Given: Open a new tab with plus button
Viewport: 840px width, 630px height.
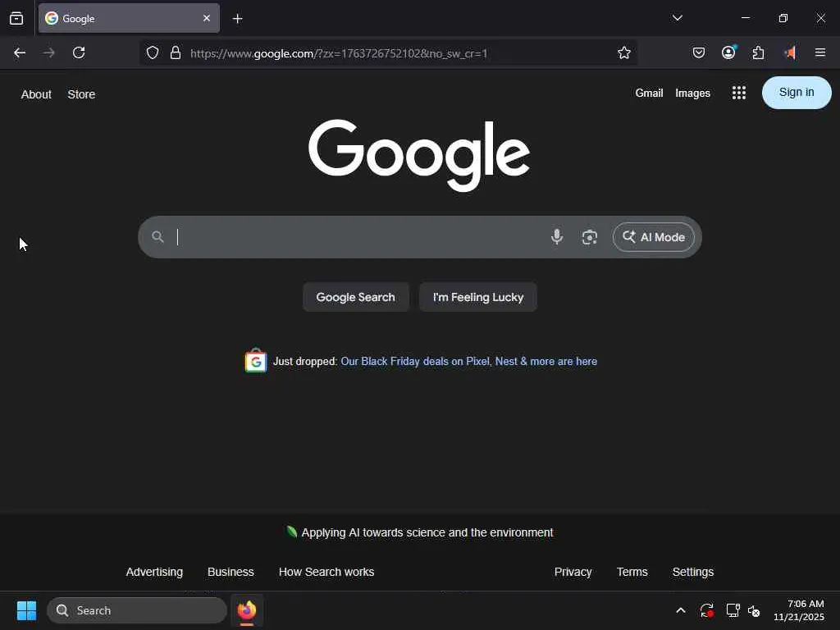Looking at the screenshot, I should pos(238,19).
